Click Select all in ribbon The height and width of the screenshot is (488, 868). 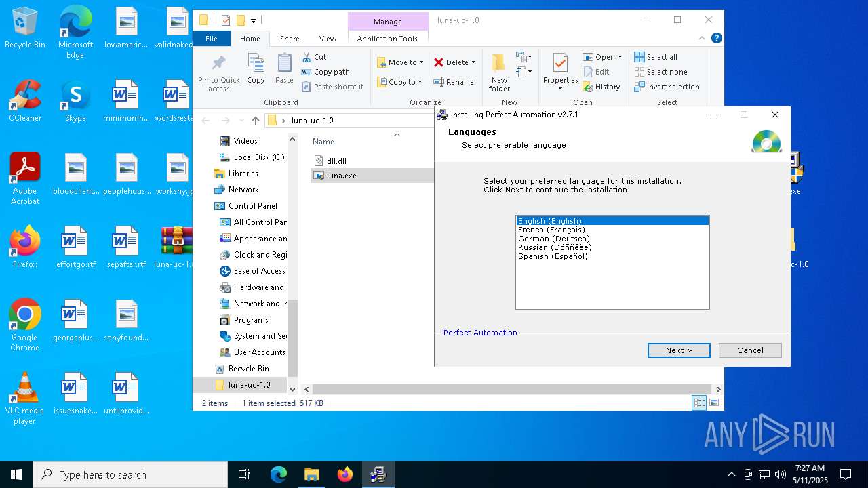pos(656,57)
